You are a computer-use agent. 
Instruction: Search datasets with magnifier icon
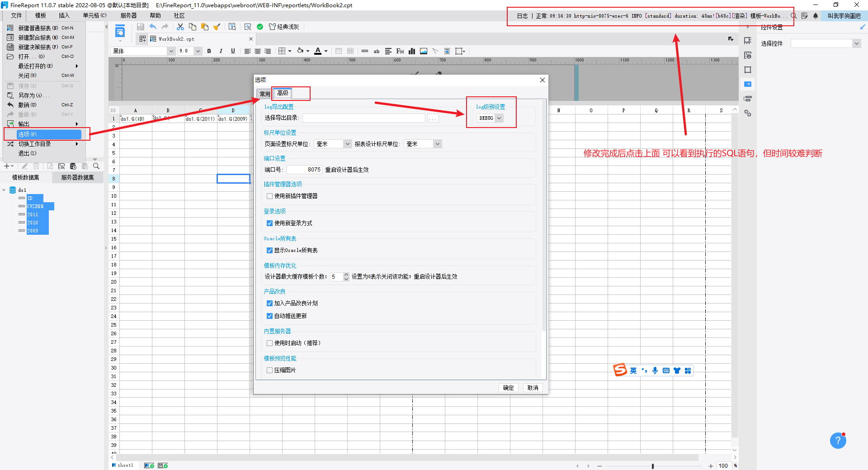click(x=96, y=166)
